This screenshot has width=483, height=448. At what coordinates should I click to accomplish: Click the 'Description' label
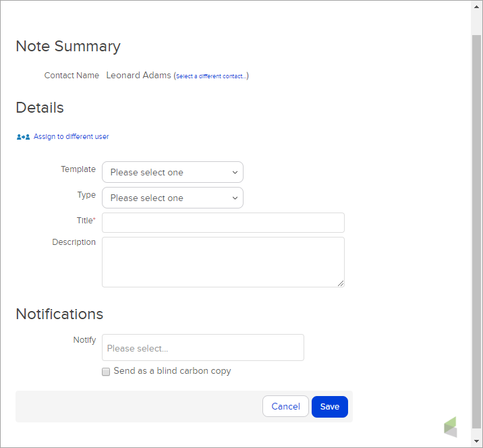(x=74, y=242)
